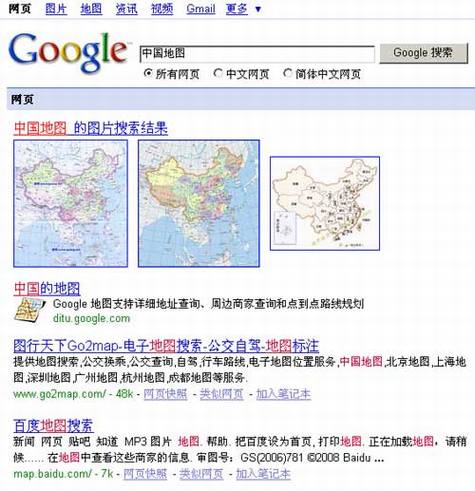Image resolution: width=475 pixels, height=491 pixels.
Task: Open 中国地图 的图片搜索结果 link
Action: pyautogui.click(x=91, y=128)
